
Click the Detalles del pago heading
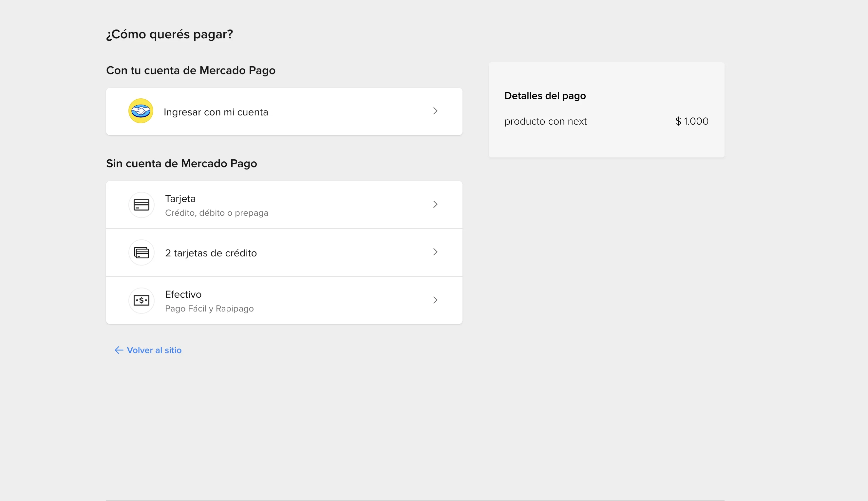pos(545,96)
